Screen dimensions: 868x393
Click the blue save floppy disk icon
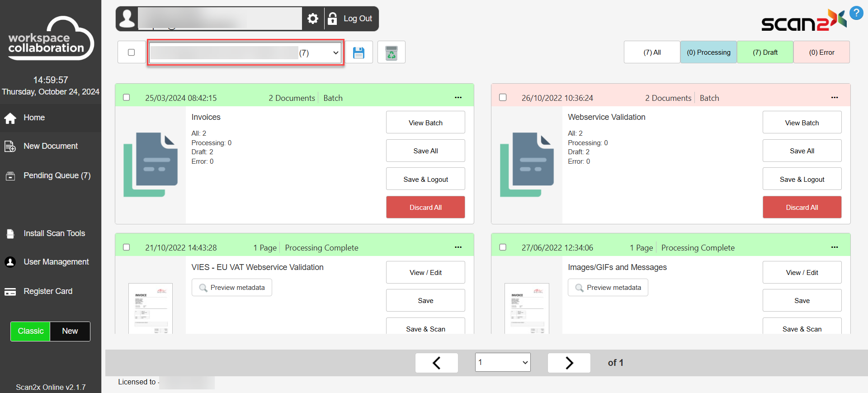coord(359,52)
